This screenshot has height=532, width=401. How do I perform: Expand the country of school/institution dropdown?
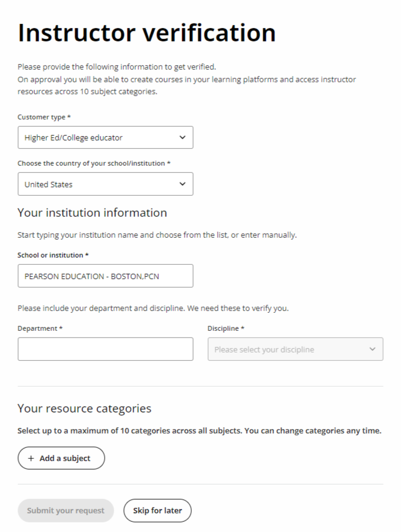[x=105, y=184]
